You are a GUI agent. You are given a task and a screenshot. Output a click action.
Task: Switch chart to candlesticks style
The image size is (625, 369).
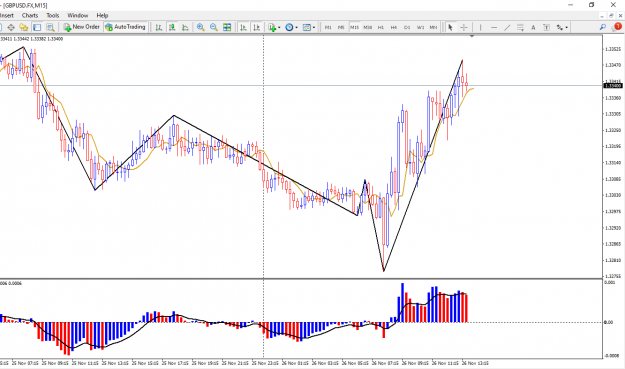(172, 27)
